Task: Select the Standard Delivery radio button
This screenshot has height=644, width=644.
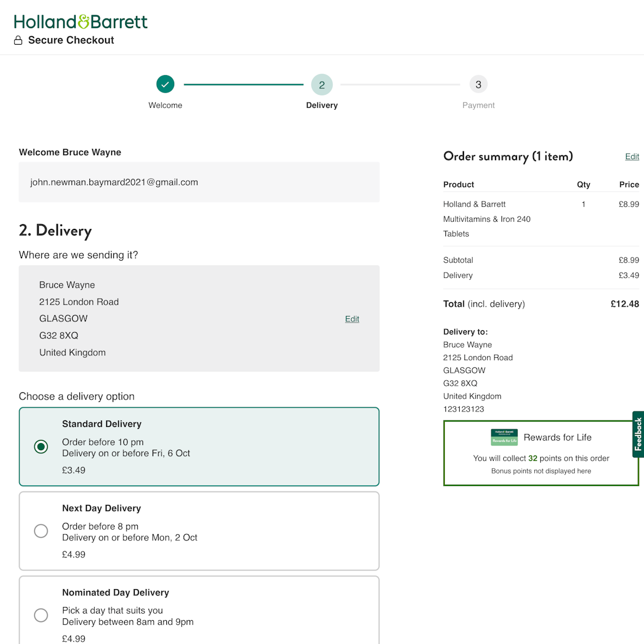Action: 41,446
